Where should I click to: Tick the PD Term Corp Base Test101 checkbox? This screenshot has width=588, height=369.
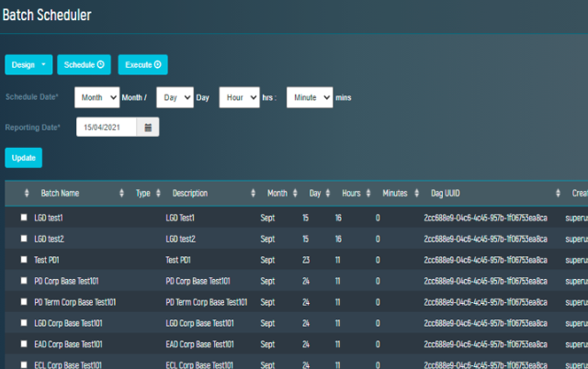25,301
